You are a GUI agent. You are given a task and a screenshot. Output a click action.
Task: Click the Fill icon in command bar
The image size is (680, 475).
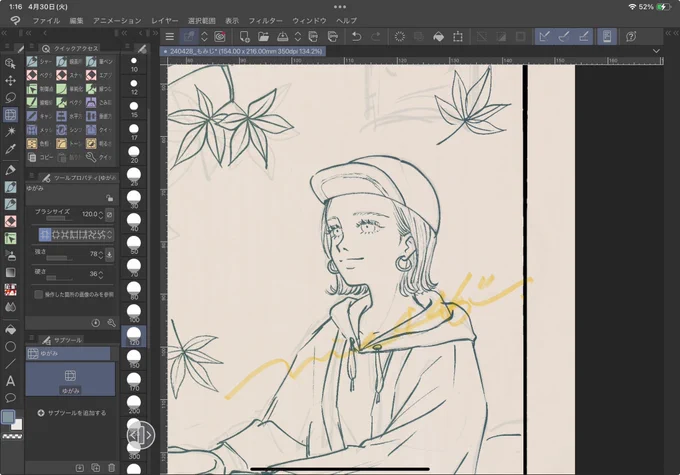tap(438, 37)
